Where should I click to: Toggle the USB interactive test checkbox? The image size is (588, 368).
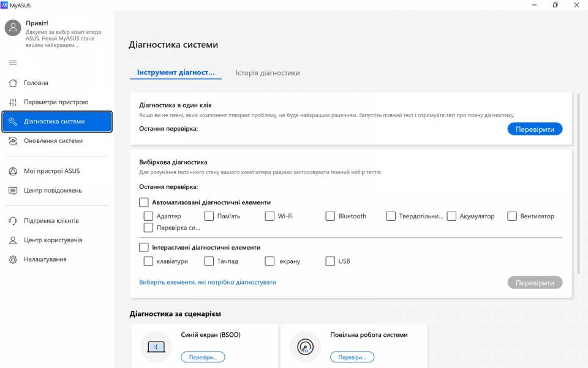click(x=330, y=261)
